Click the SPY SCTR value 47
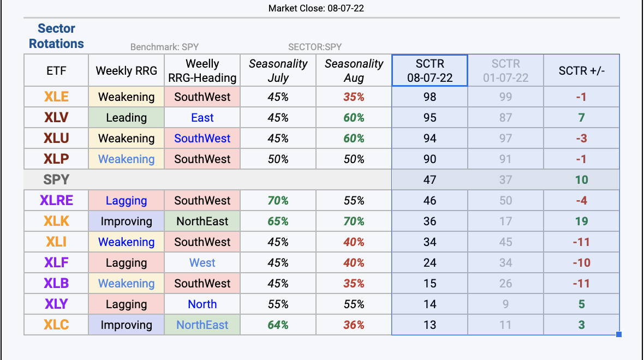644x360 pixels. 430,180
